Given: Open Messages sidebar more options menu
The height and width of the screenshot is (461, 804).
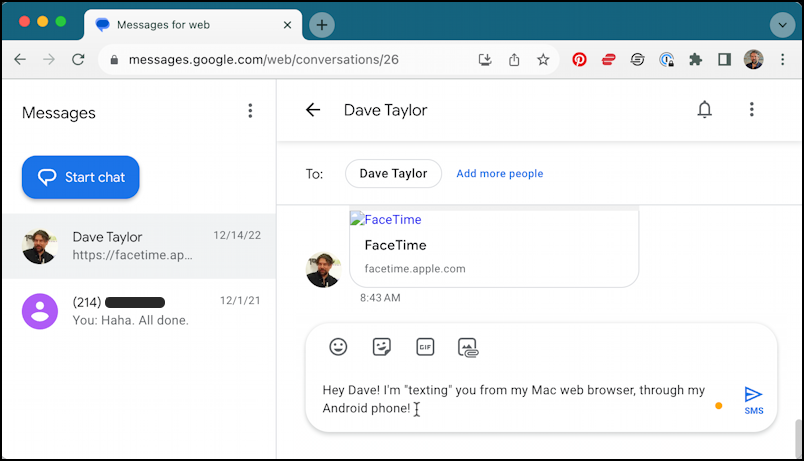Looking at the screenshot, I should [250, 111].
